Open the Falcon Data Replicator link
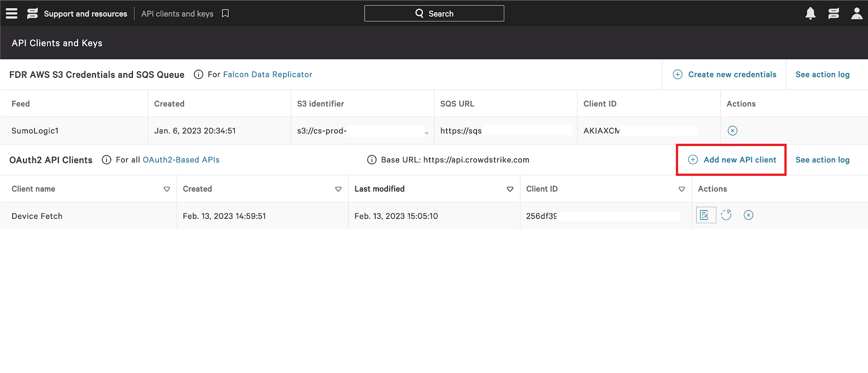Viewport: 868px width, 373px height. (x=267, y=75)
